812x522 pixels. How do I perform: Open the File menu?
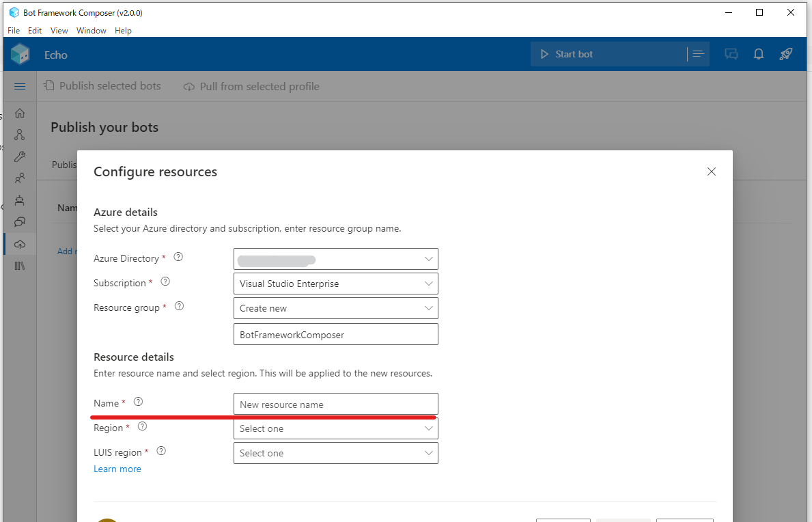click(x=14, y=31)
